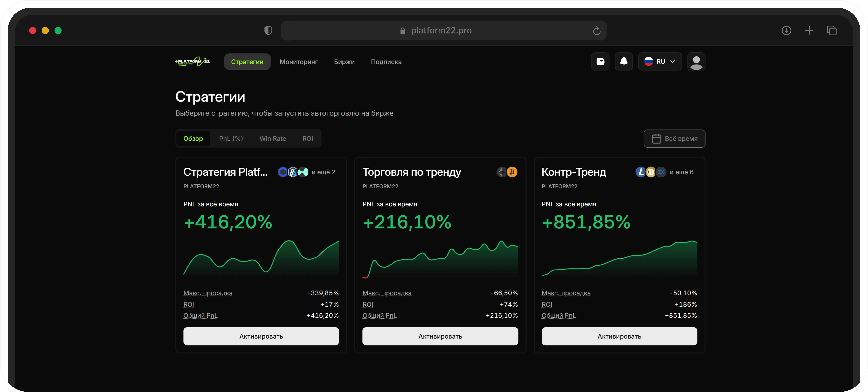Click Макс. просадка label with -339,85%
Viewport: 868px width, 392px height.
coord(208,293)
